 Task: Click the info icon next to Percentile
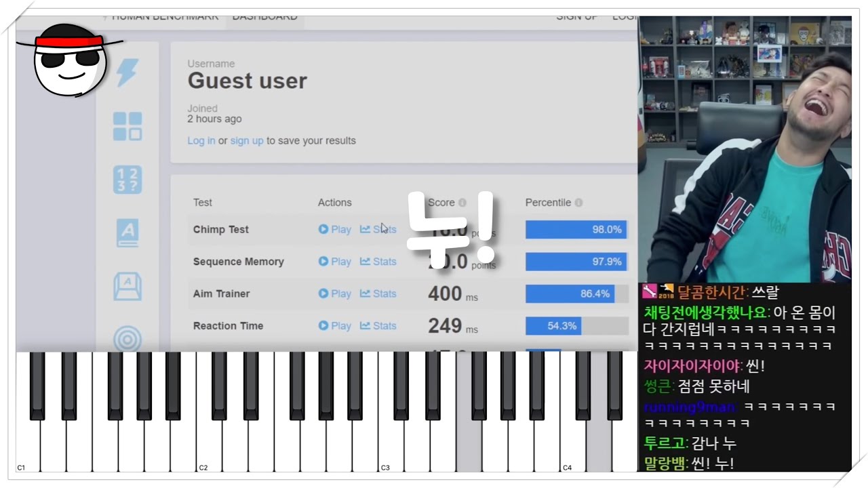[x=578, y=203]
